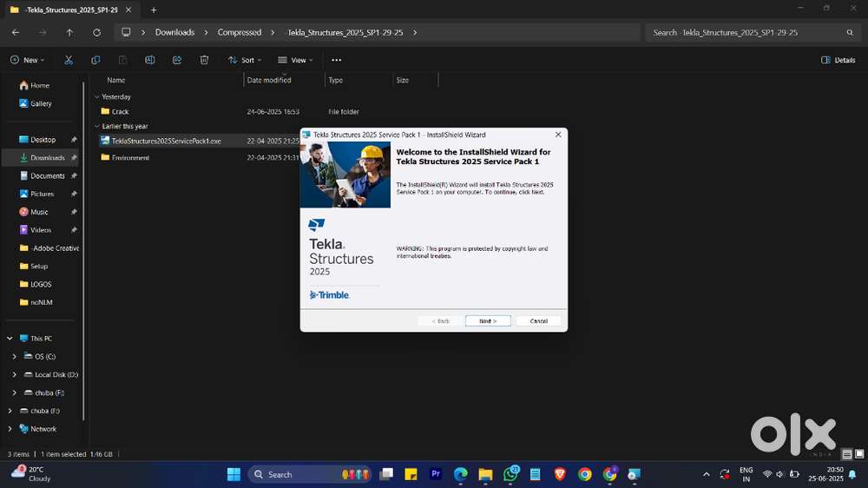The image size is (868, 488).
Task: Open the See more (three dots) menu
Action: [337, 60]
